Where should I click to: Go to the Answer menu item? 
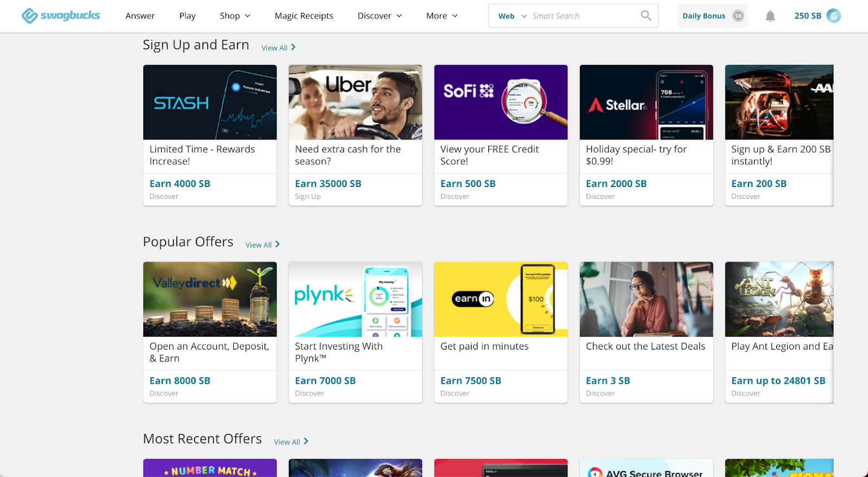140,16
